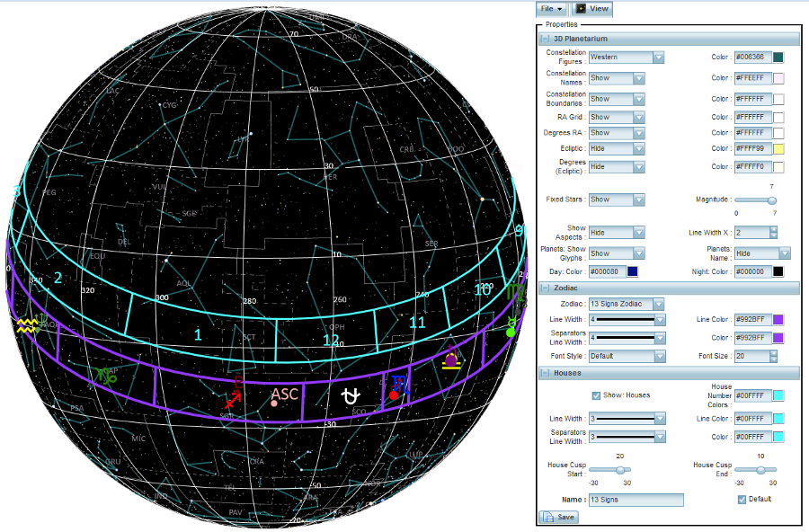Collapse the Houses section header

[x=545, y=372]
